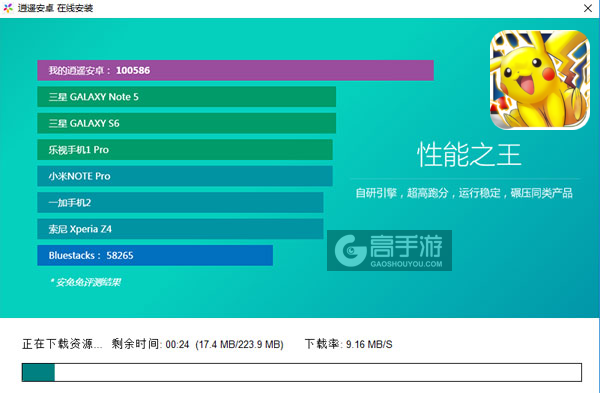Click the 正在下载资源 status text

click(x=62, y=344)
